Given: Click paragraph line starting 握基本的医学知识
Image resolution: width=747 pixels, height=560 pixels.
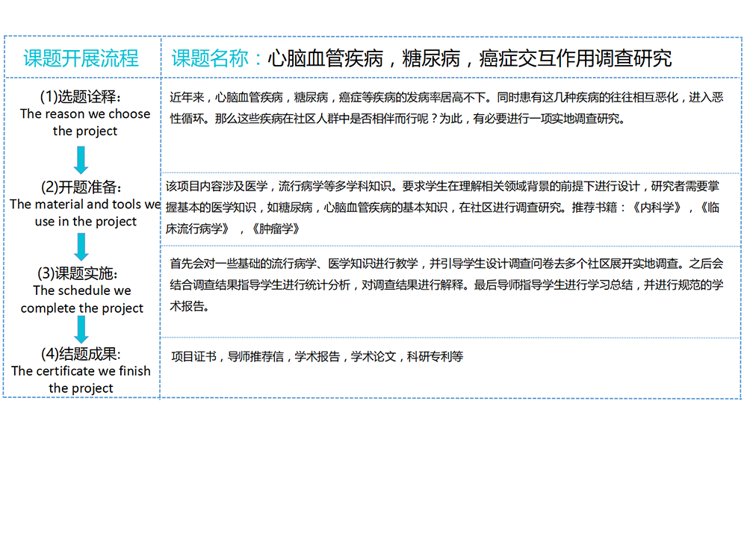Looking at the screenshot, I should pyautogui.click(x=442, y=208).
